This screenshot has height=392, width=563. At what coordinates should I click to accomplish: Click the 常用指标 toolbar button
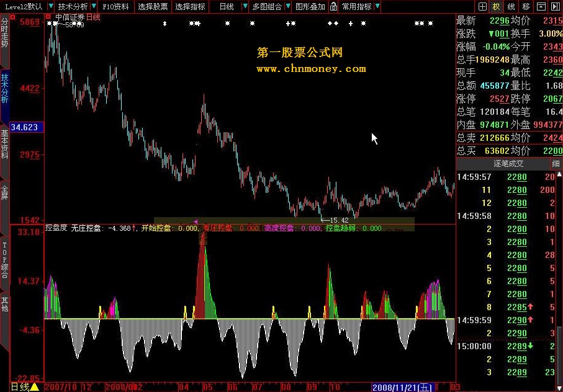point(356,6)
